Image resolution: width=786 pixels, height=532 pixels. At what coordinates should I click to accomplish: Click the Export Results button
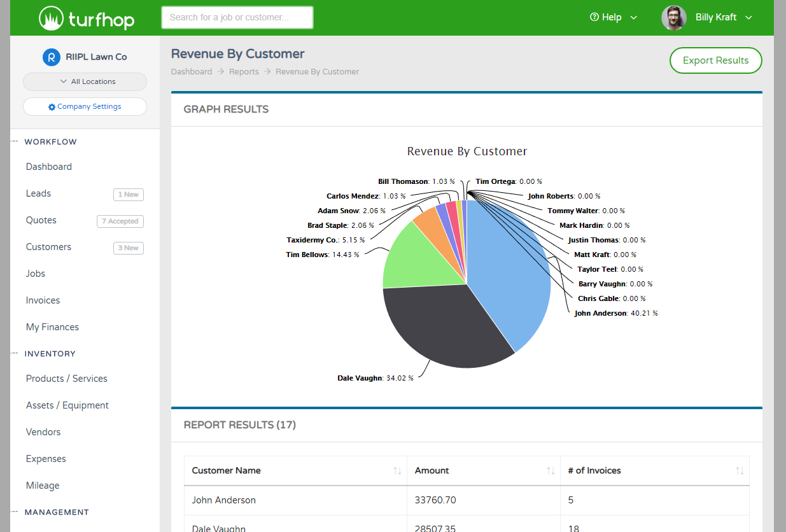pyautogui.click(x=715, y=60)
